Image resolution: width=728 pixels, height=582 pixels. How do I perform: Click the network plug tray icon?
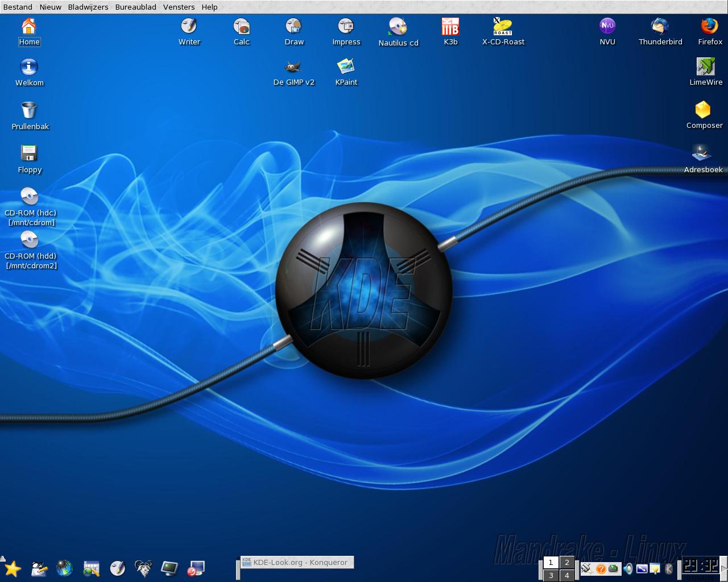(587, 568)
